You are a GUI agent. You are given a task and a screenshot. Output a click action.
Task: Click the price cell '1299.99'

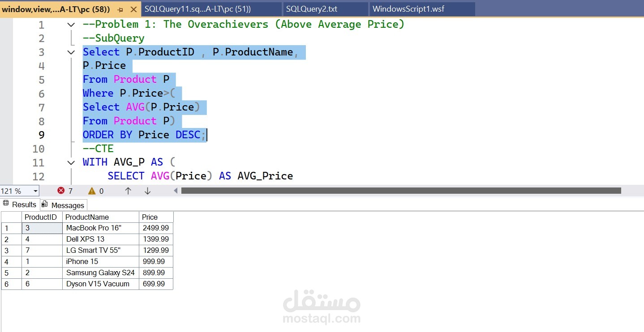[x=156, y=251]
